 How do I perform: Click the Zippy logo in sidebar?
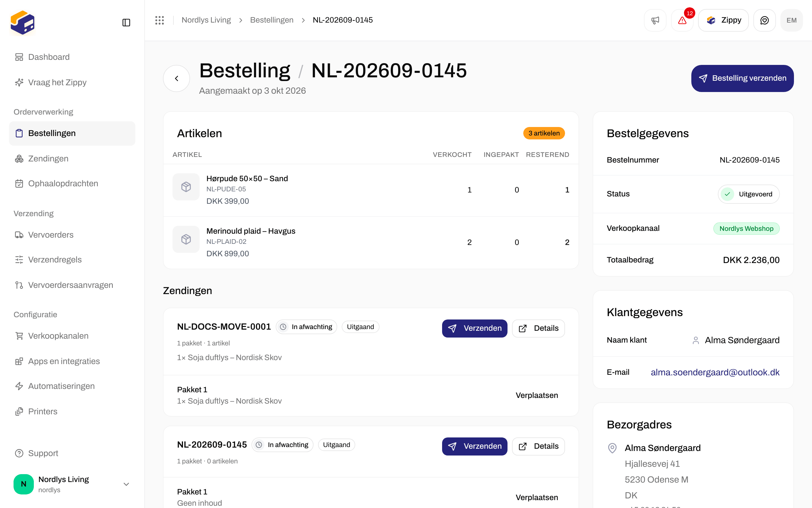point(23,23)
